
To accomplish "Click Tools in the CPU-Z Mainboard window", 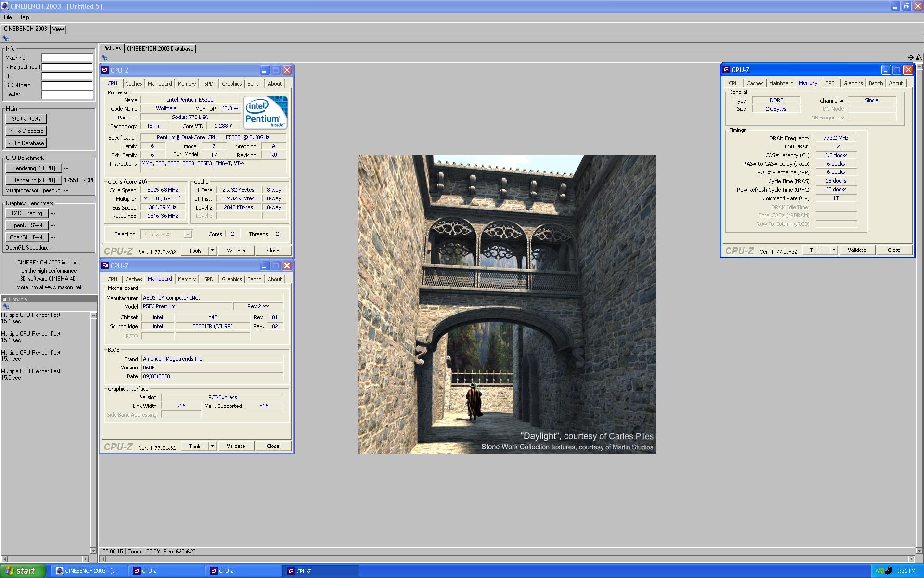I will pyautogui.click(x=195, y=446).
